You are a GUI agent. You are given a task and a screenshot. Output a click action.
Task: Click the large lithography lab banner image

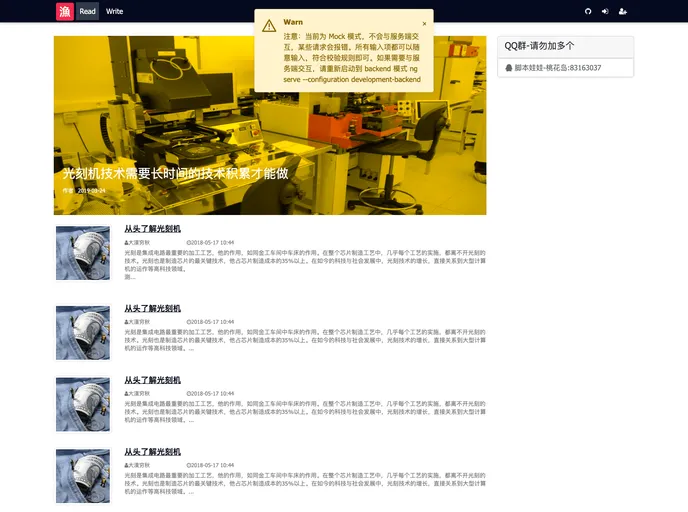pyautogui.click(x=270, y=110)
